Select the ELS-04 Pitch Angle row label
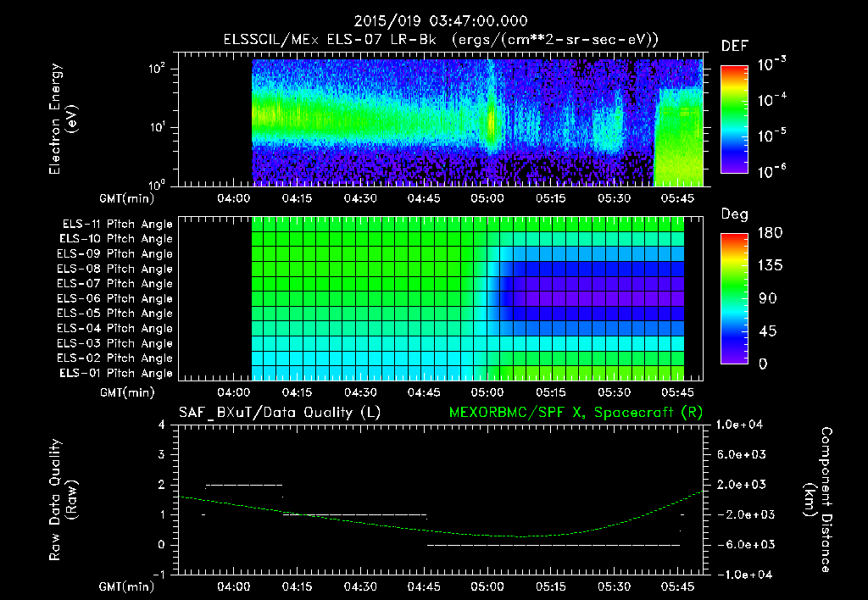Image resolution: width=868 pixels, height=600 pixels. click(114, 329)
